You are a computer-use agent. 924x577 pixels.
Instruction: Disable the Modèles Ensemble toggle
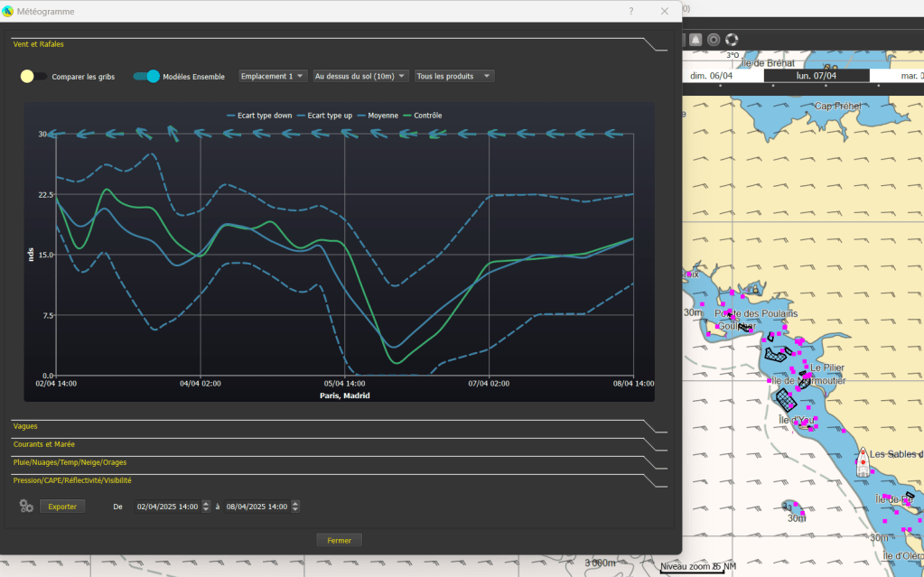click(x=146, y=77)
